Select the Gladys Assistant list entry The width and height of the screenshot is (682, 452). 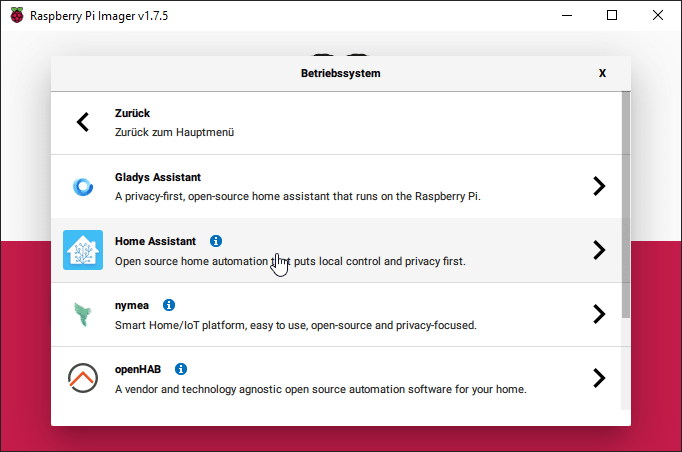point(298,187)
